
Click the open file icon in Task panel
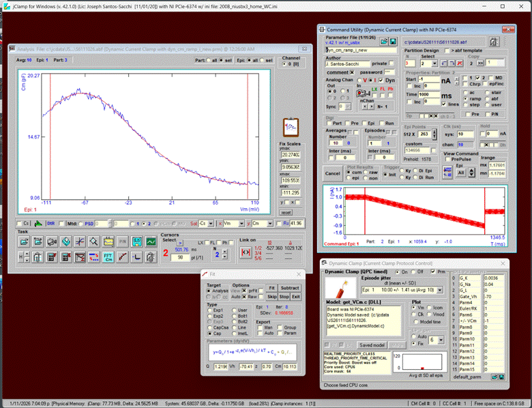24,242
